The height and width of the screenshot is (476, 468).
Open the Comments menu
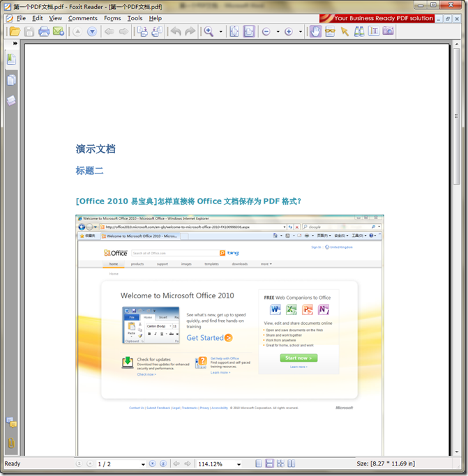coord(83,18)
